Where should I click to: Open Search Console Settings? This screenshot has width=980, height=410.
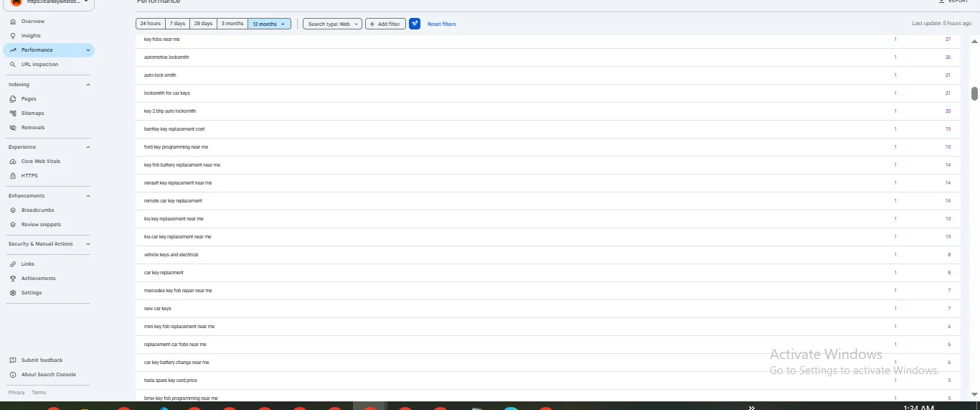tap(32, 293)
